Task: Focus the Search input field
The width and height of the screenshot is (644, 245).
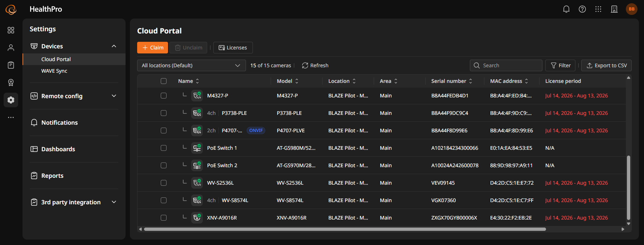Action: 506,65
